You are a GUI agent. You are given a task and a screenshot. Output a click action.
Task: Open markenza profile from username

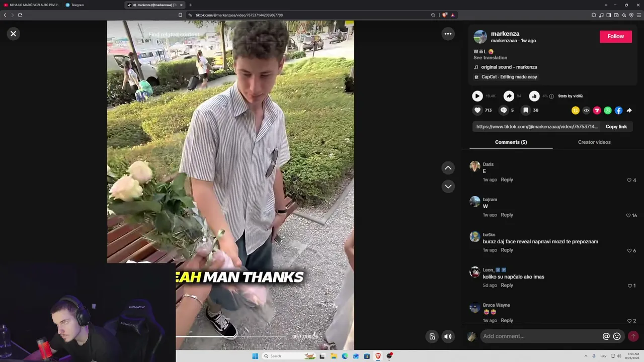pos(505,34)
